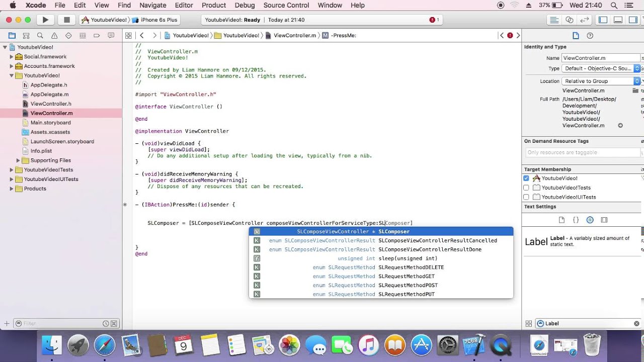Enable YoutubeVideo!UITests target membership
644x362 pixels.
click(x=526, y=197)
